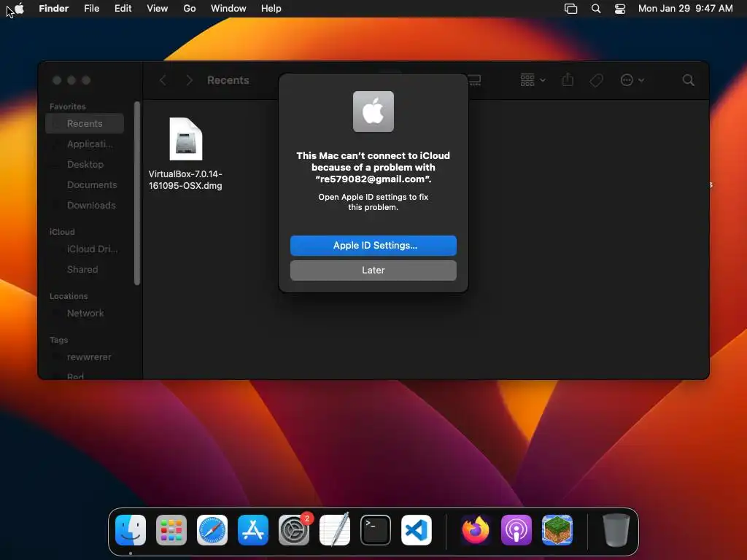The image size is (747, 560).
Task: Open TextEdit from the Dock
Action: tap(334, 530)
